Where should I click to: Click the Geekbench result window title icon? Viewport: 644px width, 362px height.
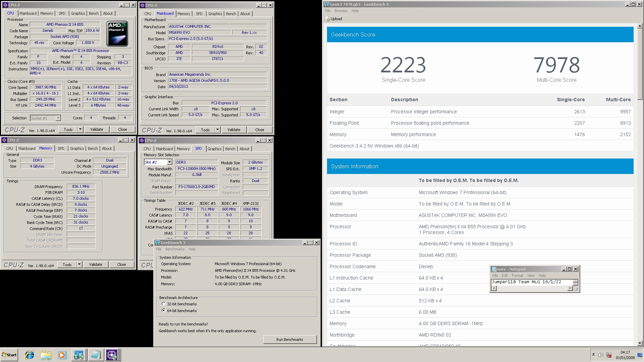(327, 4)
